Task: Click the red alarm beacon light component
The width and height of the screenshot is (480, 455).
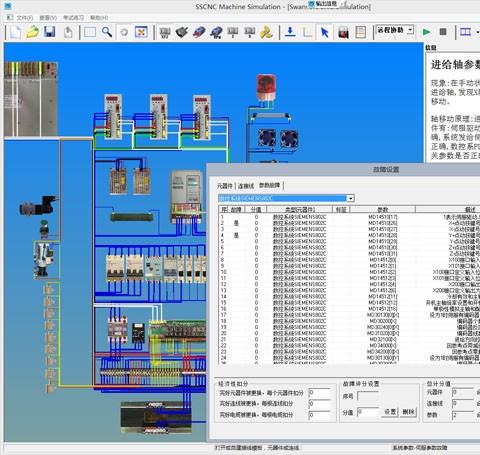Action: pos(266,88)
